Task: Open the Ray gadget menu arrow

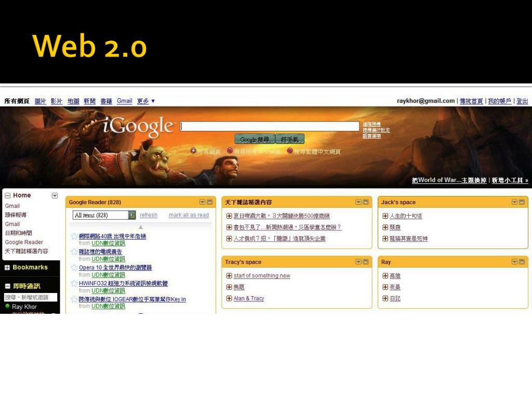Action: click(x=514, y=262)
